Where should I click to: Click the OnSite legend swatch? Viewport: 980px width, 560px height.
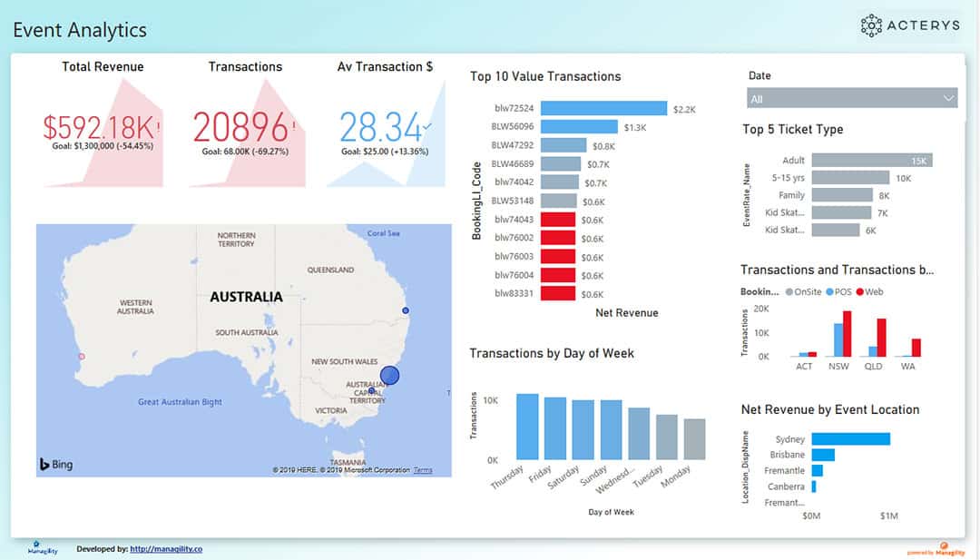tap(789, 292)
